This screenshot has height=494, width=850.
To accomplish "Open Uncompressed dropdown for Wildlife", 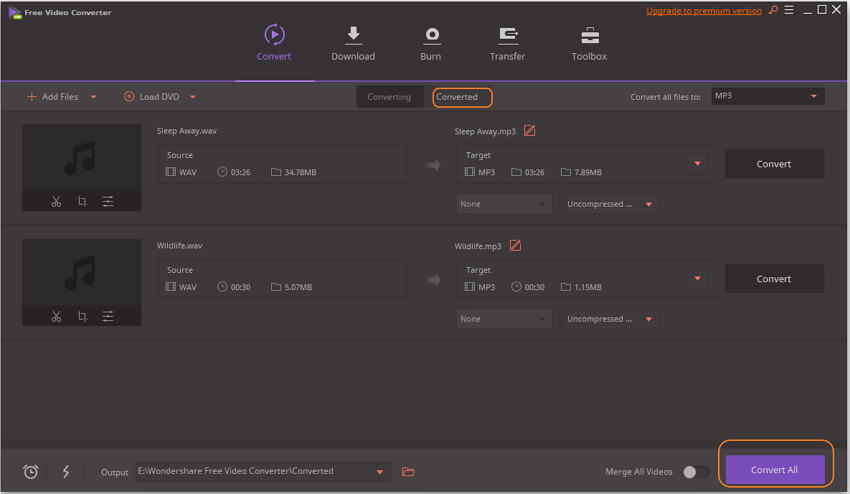I will click(x=610, y=319).
